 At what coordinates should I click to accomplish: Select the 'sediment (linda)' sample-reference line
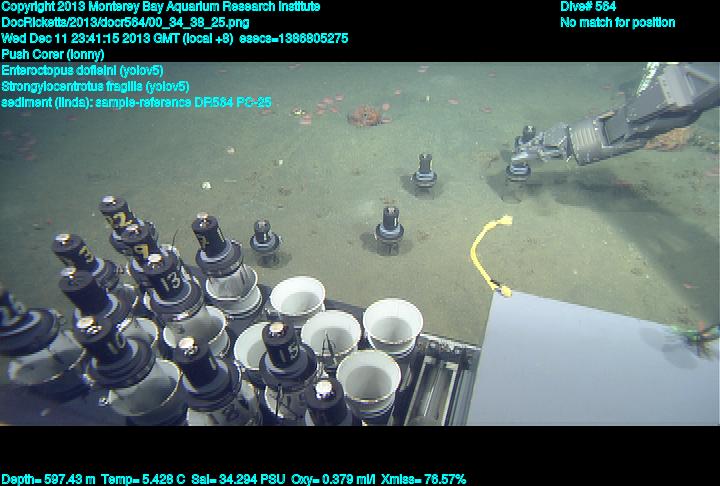136,102
